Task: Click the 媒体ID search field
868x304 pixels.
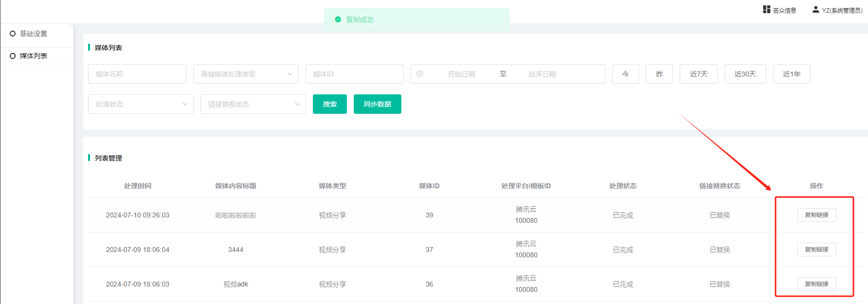Action: coord(354,74)
